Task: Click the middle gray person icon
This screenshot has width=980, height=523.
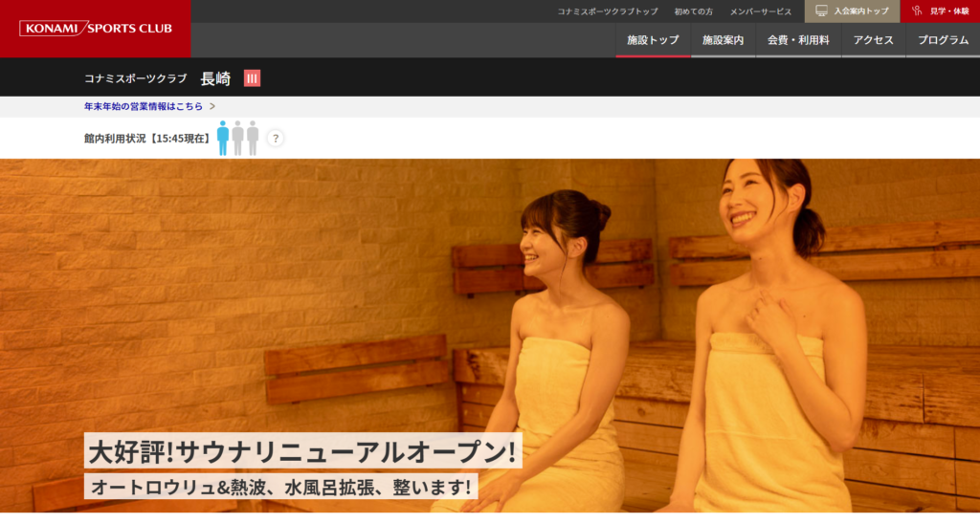Action: pos(237,138)
